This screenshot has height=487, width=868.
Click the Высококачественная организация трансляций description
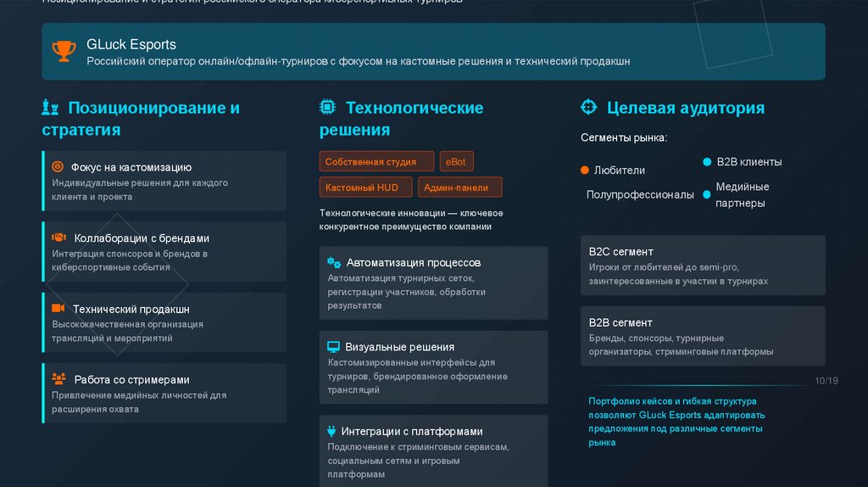127,332
